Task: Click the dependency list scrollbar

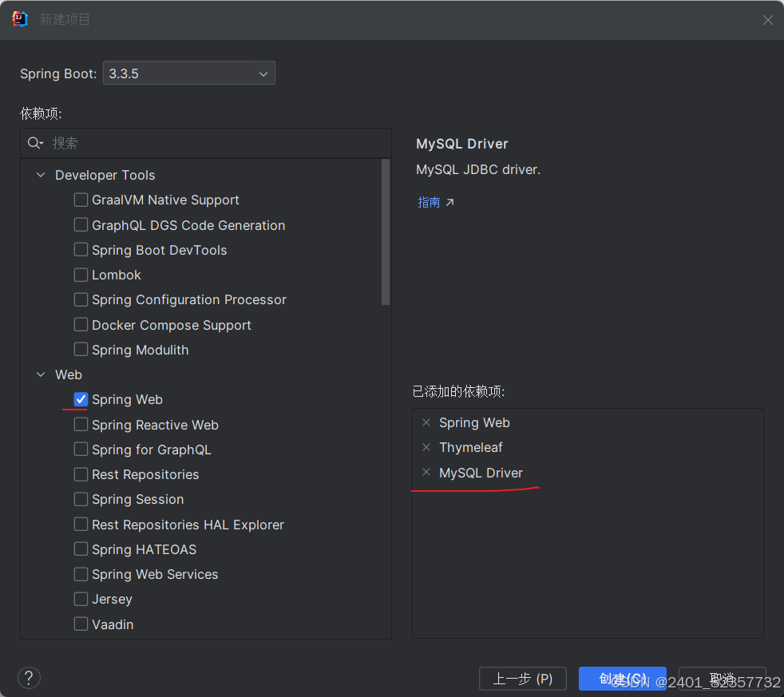Action: (386, 232)
